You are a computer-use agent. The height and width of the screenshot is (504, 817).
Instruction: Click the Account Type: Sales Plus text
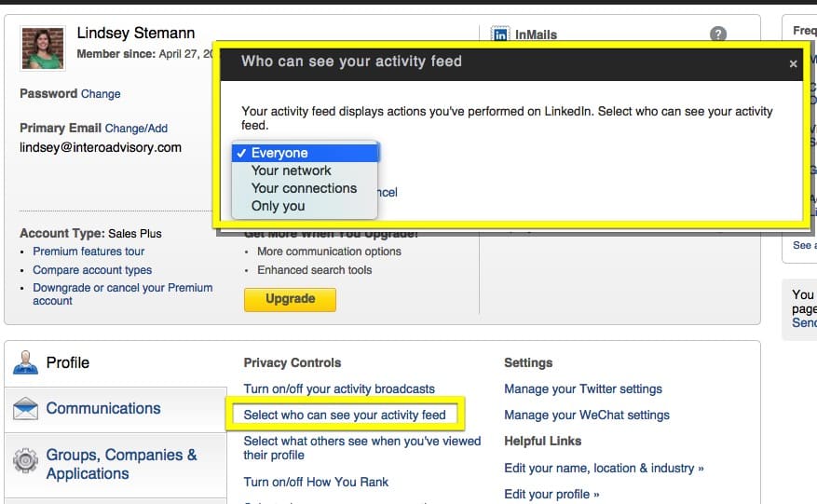pyautogui.click(x=90, y=234)
